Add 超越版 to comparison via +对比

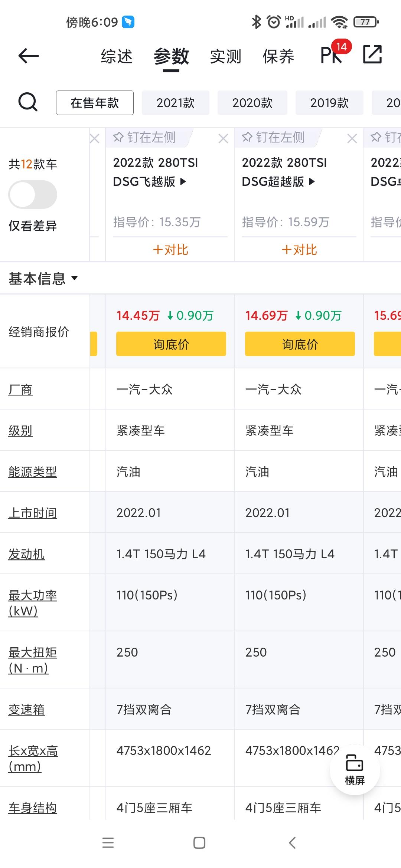(x=299, y=250)
